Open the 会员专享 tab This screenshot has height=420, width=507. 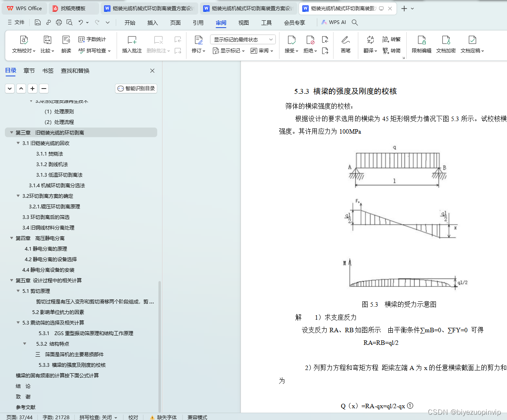pos(295,23)
